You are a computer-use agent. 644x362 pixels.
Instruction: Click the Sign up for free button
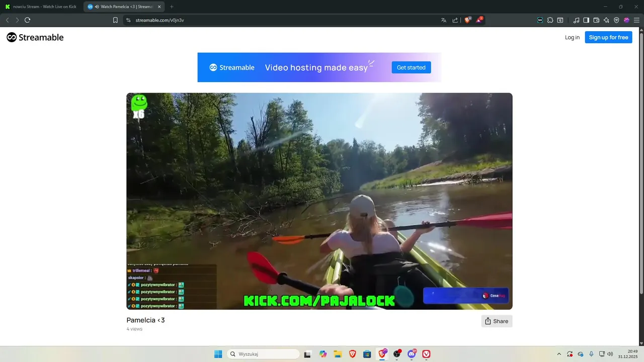[x=608, y=37]
